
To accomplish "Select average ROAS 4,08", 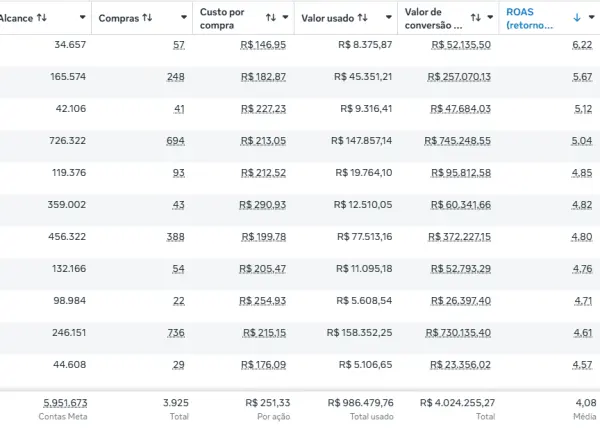I will tap(586, 403).
